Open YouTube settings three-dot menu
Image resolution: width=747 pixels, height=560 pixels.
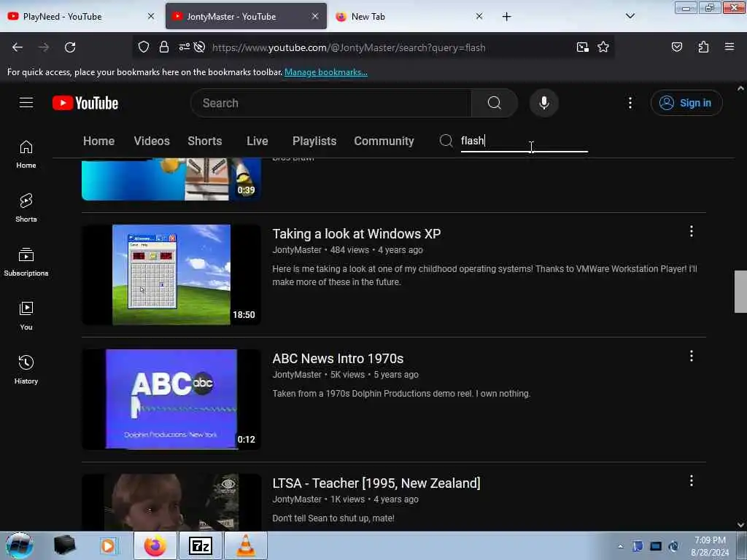coord(630,103)
